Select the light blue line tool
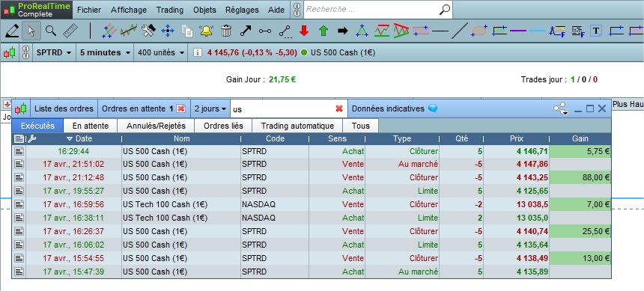The image size is (644, 291). coord(537,31)
